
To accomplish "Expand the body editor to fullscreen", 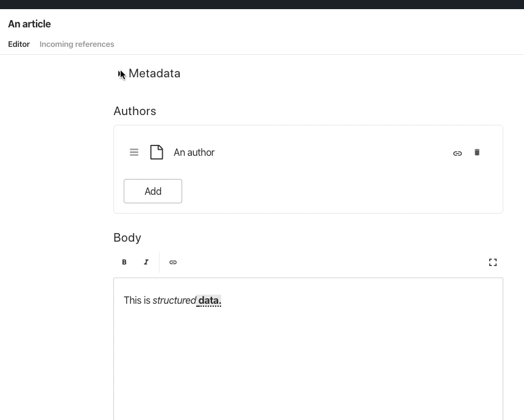I will click(x=493, y=262).
